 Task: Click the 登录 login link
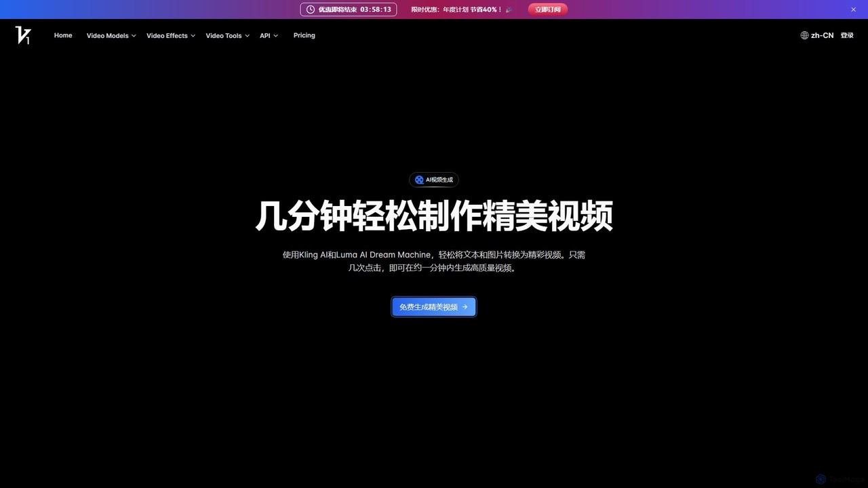tap(847, 35)
